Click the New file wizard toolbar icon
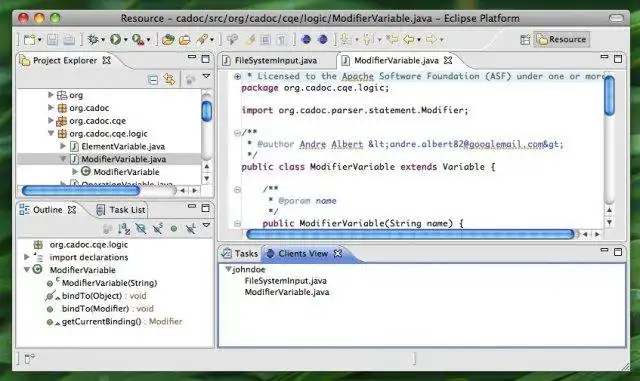 point(30,40)
